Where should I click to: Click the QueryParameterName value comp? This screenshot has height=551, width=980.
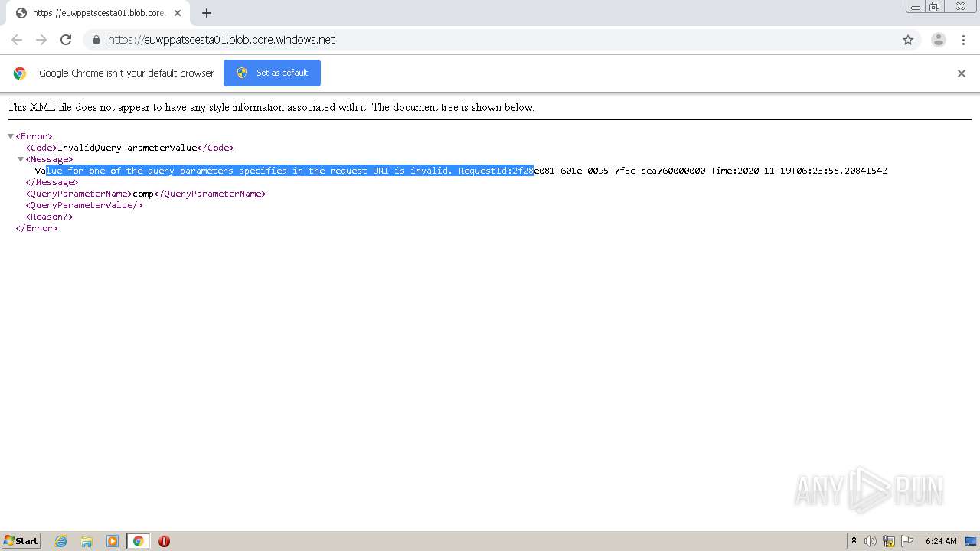tap(143, 194)
